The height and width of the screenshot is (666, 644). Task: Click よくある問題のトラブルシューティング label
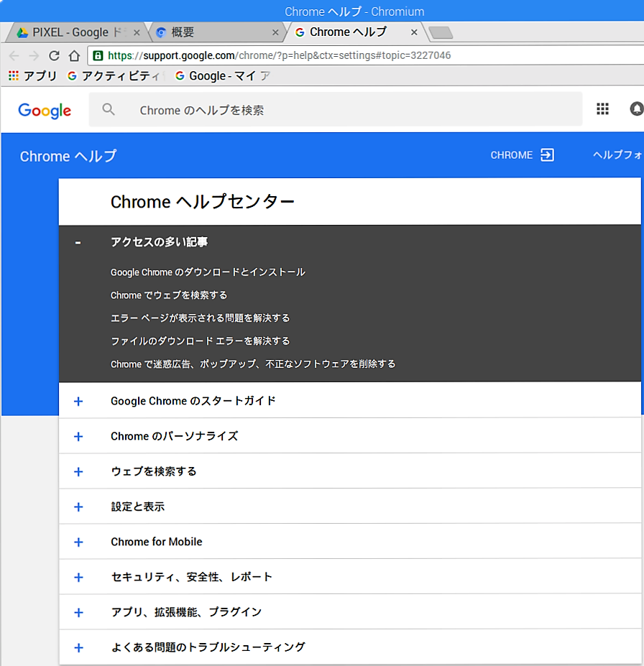(x=208, y=648)
